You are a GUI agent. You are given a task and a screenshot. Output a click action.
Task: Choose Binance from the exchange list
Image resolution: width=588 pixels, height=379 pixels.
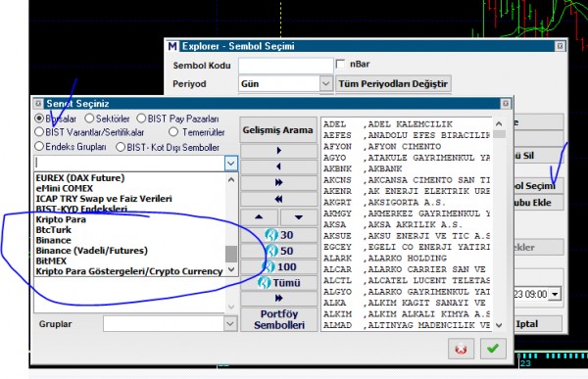pyautogui.click(x=54, y=240)
